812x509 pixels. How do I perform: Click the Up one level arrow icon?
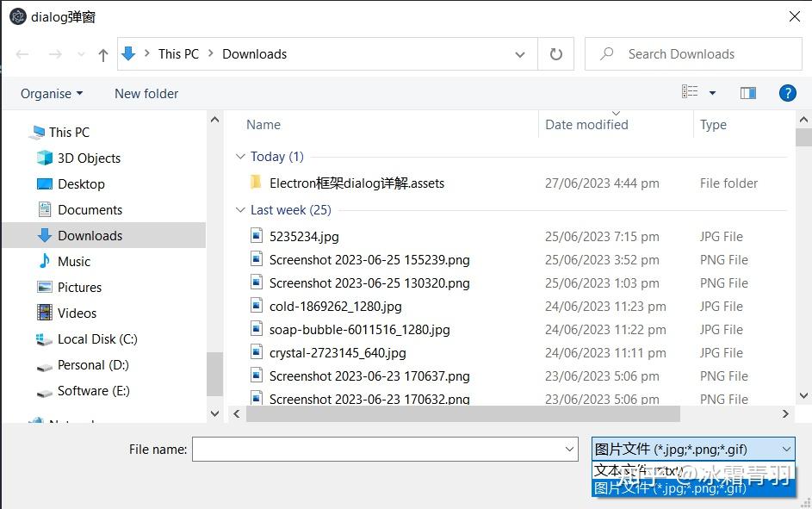click(103, 54)
